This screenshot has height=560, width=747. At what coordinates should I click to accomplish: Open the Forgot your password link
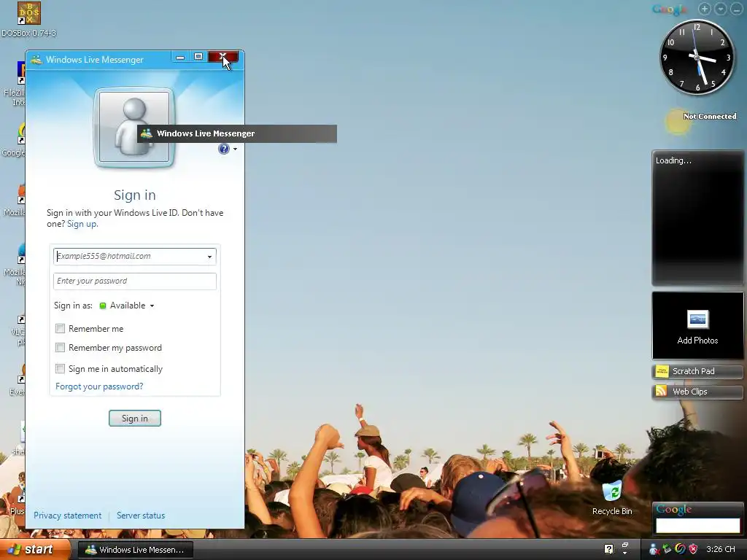coord(99,386)
